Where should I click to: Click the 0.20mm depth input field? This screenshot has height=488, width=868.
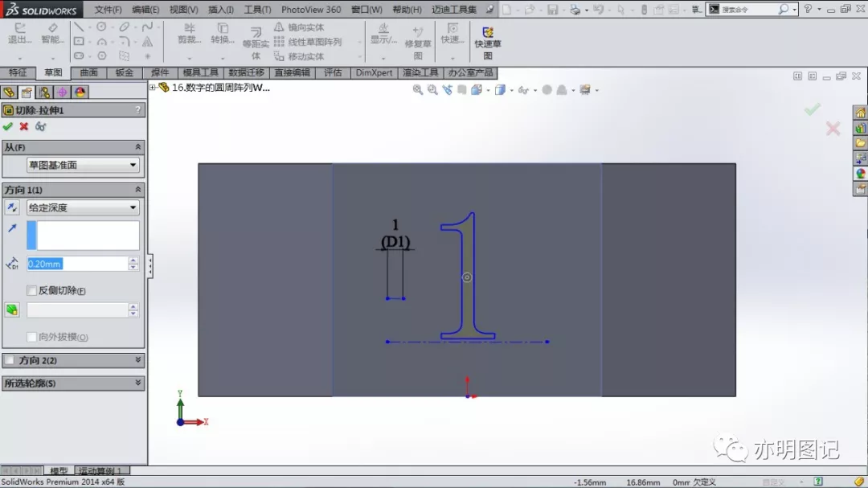[77, 265]
